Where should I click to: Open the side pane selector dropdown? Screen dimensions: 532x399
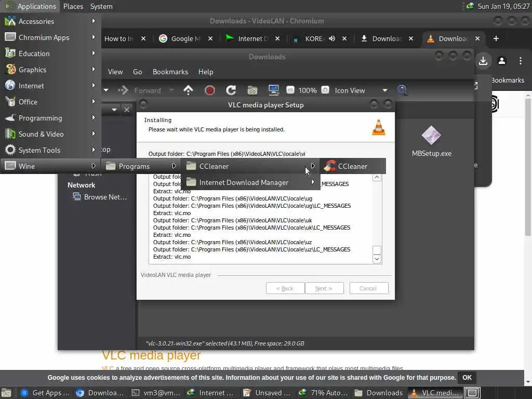114,110
